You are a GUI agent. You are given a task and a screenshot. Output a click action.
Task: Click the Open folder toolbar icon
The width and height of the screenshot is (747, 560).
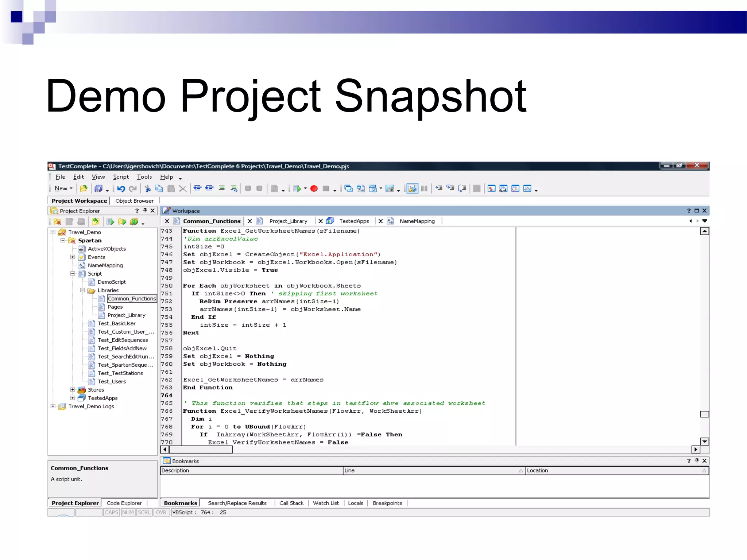(84, 188)
